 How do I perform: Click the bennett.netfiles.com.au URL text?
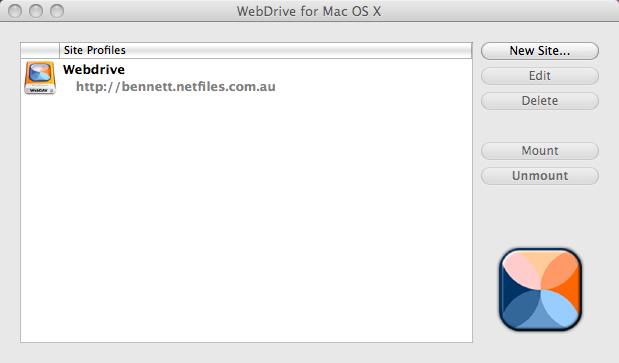[176, 86]
